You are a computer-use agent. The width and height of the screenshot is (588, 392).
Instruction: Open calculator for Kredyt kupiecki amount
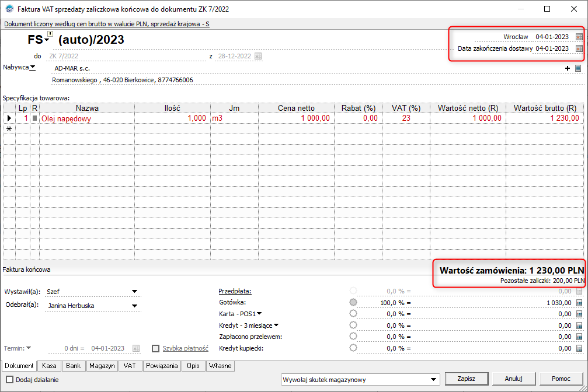pos(579,348)
